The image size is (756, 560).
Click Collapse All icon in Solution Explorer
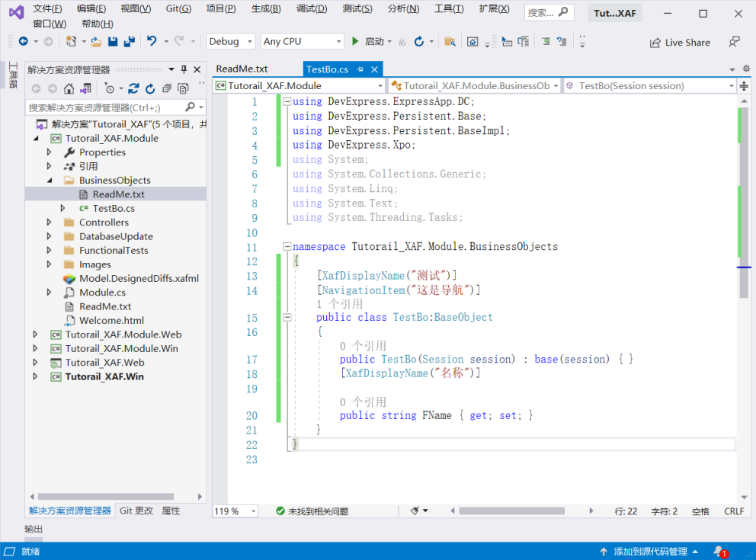pos(166,88)
